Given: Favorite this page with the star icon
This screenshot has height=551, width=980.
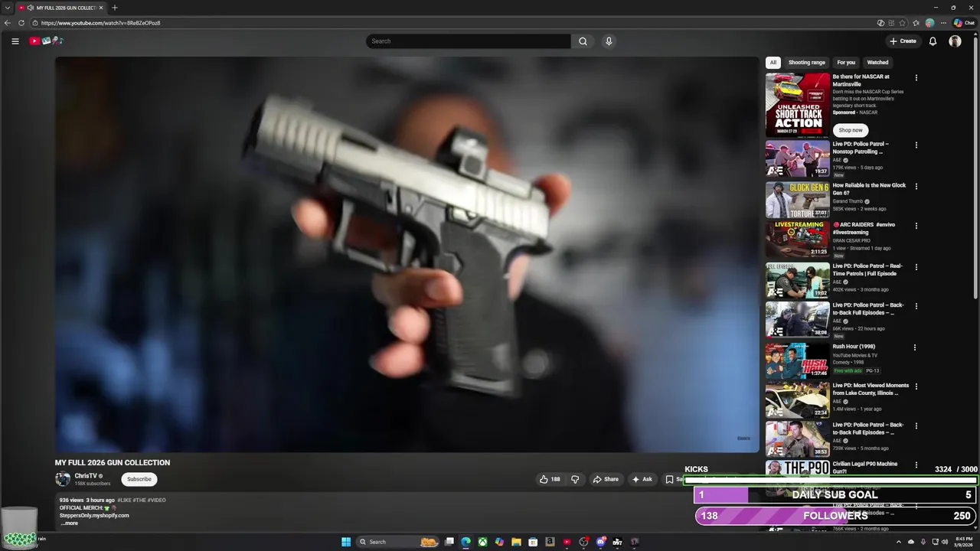Looking at the screenshot, I should click(903, 23).
